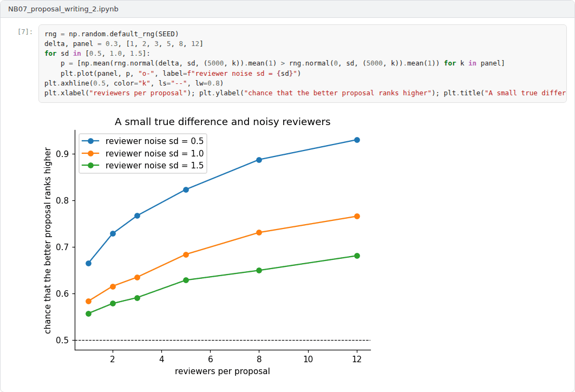The image size is (575, 392).
Task: Click the x-axis tick label 2
Action: click(x=113, y=359)
